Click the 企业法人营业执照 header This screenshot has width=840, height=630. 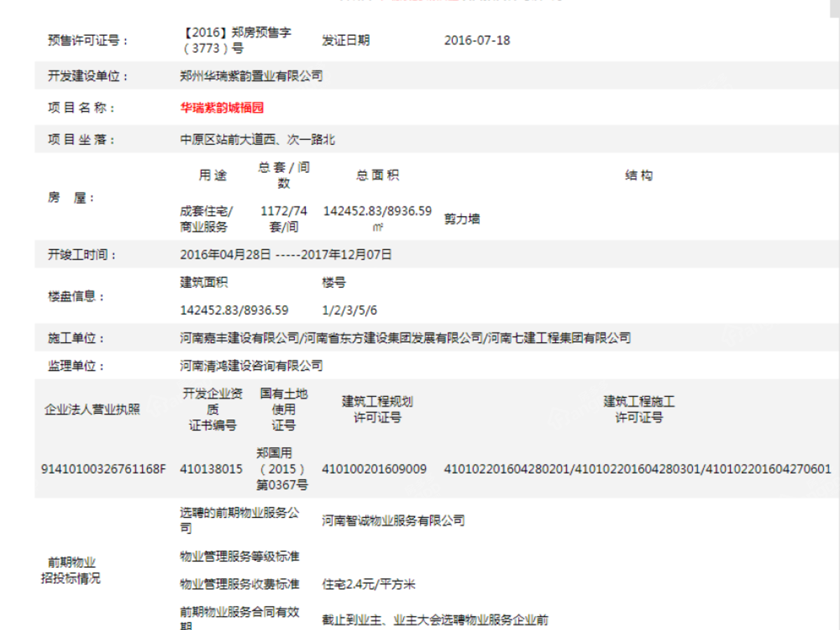pyautogui.click(x=93, y=409)
